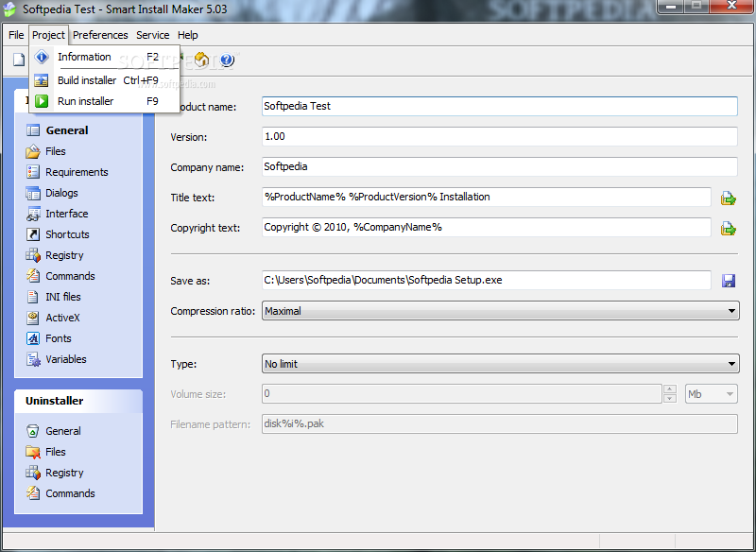Screen dimensions: 756x552
Task: Select General in the installer section
Action: tap(67, 130)
